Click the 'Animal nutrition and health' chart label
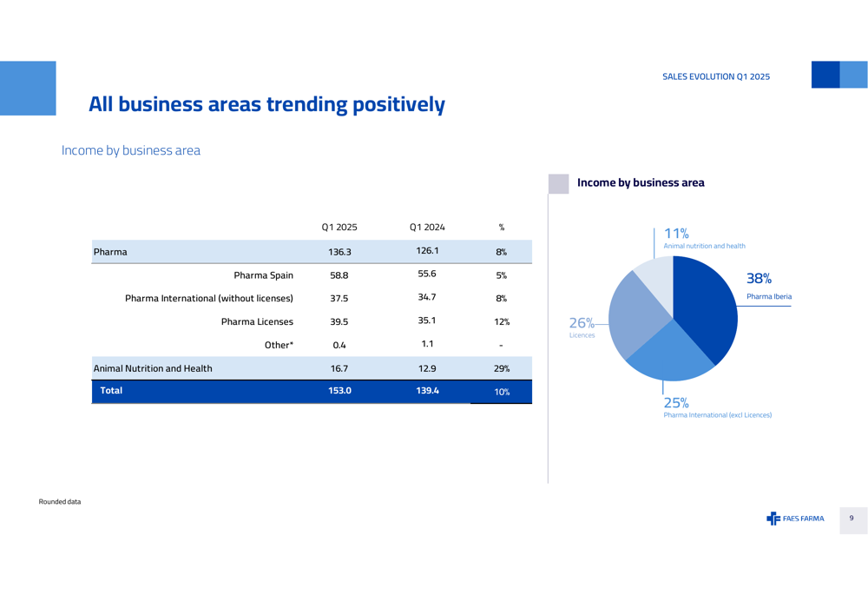The width and height of the screenshot is (868, 595). 704,246
